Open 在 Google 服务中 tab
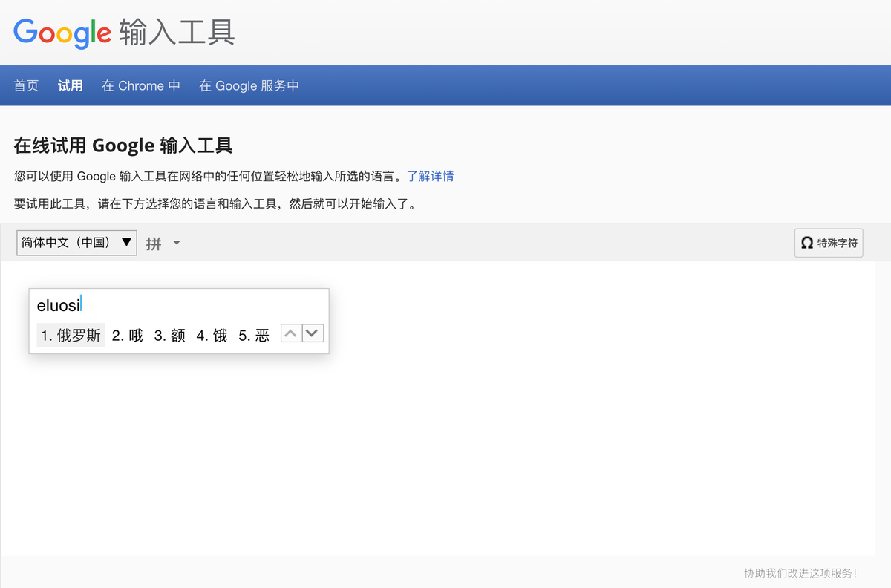Image resolution: width=891 pixels, height=588 pixels. click(249, 85)
